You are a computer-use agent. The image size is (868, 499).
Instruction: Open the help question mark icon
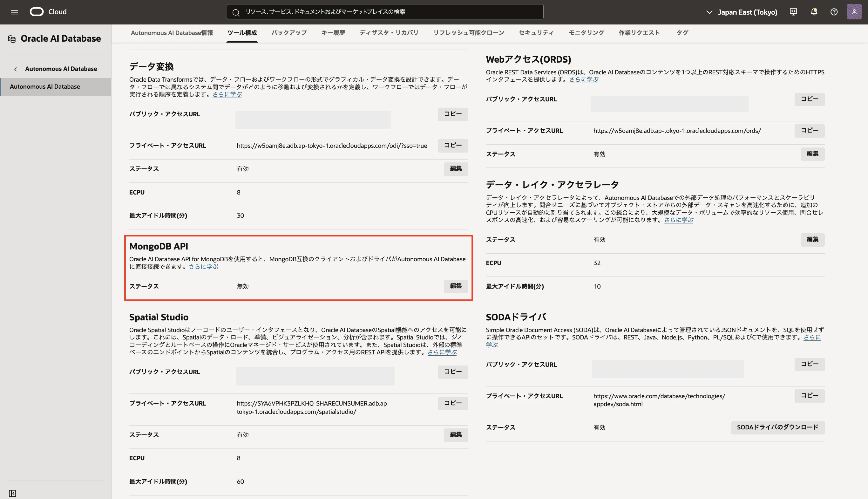834,12
